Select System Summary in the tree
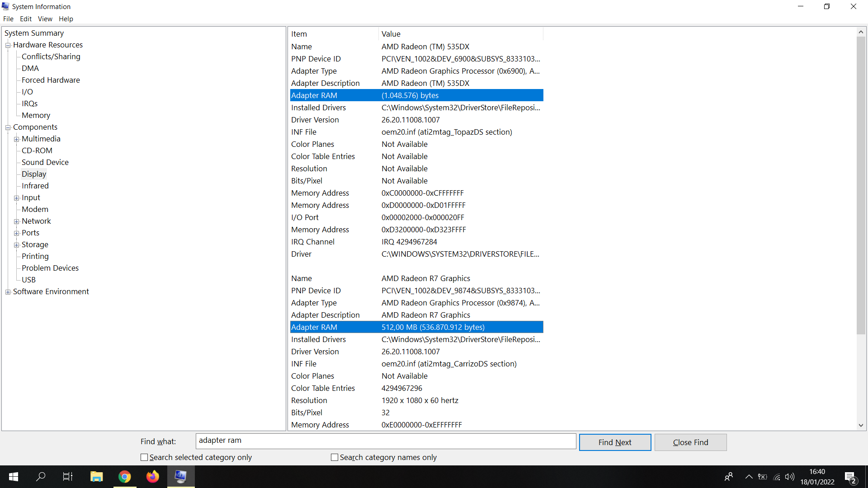 (34, 33)
